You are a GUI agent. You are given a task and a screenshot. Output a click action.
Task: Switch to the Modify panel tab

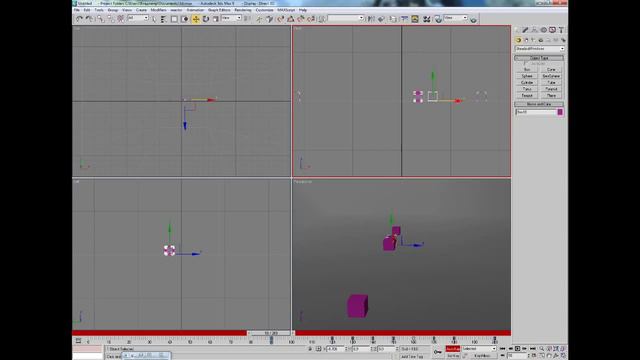coord(525,30)
